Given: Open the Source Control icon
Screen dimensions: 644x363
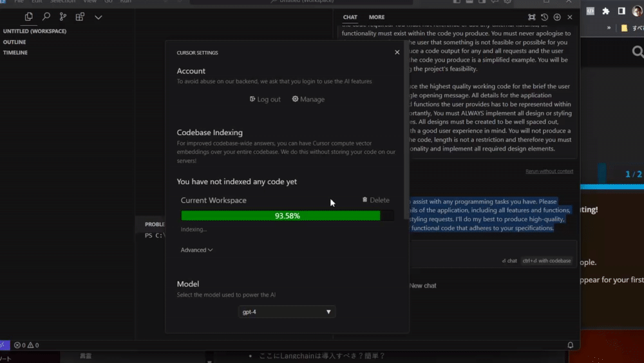Looking at the screenshot, I should tap(63, 17).
